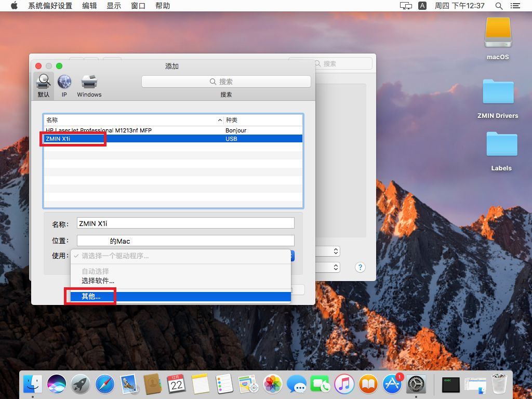The image size is (532, 399).
Task: Click the display mirroring icon in the menu bar
Action: point(406,6)
